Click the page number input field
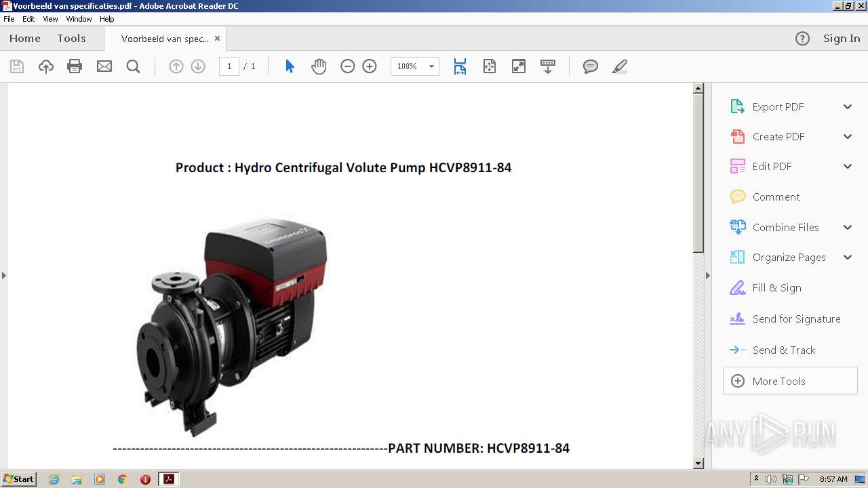The image size is (868, 488). click(229, 66)
